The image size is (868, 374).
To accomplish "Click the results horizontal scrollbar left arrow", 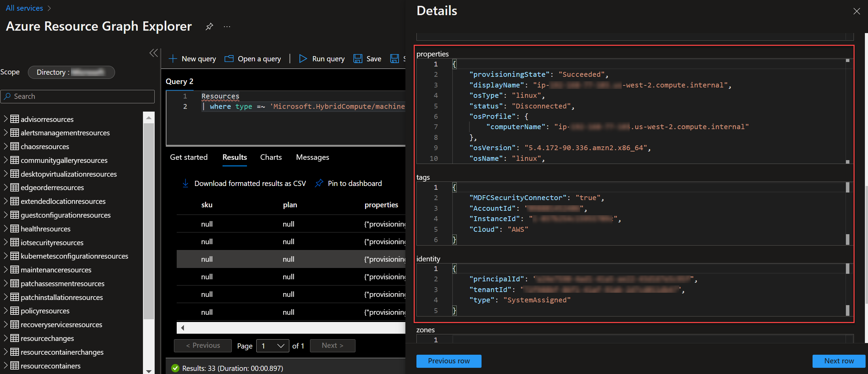I will (183, 328).
